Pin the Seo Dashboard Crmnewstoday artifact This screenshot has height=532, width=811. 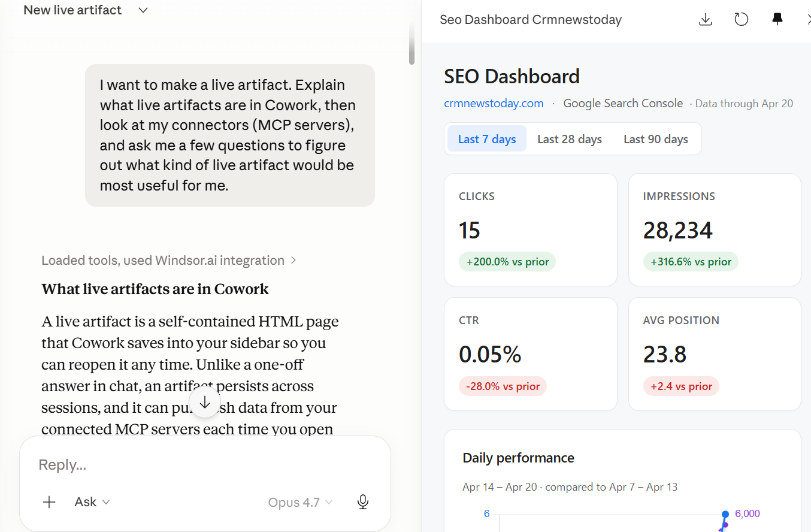777,19
